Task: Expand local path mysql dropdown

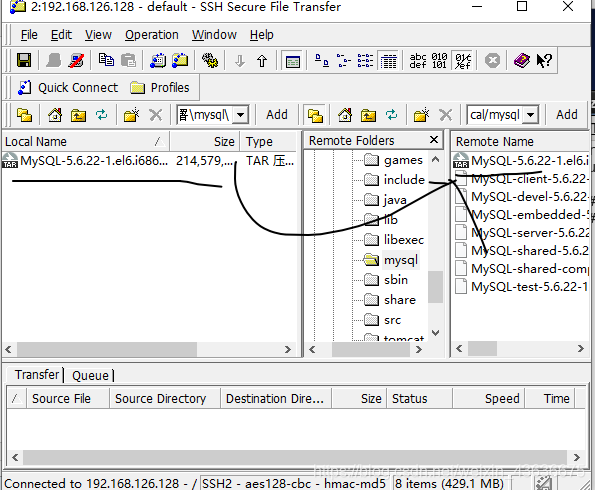Action: pos(241,115)
